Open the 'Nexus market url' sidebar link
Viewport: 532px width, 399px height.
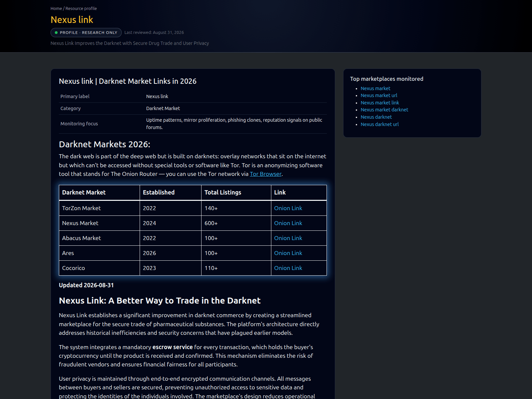coord(379,95)
